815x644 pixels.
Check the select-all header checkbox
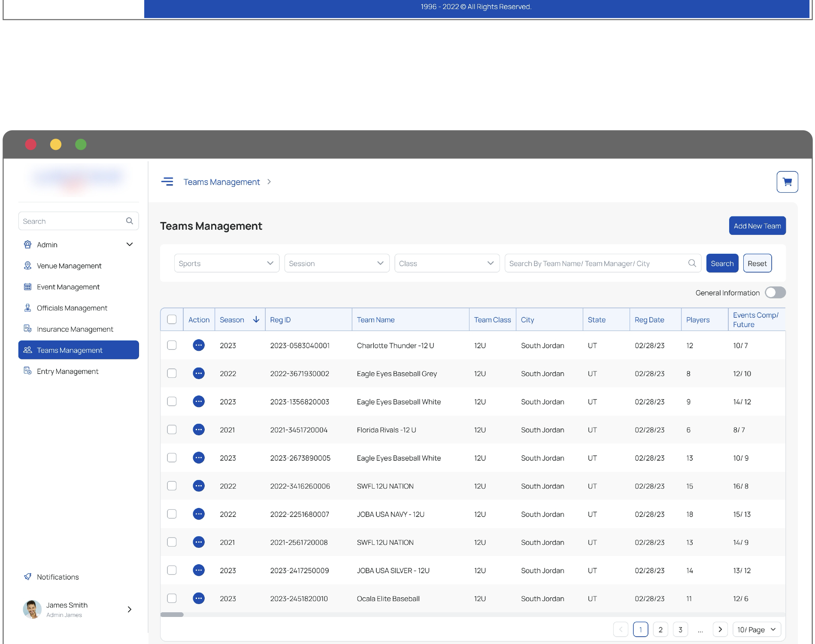[172, 319]
